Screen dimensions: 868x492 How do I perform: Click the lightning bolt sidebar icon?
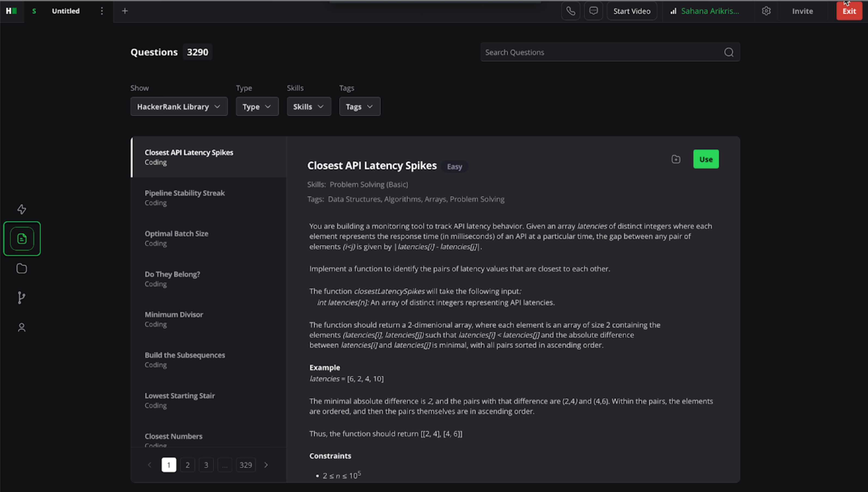coord(22,209)
